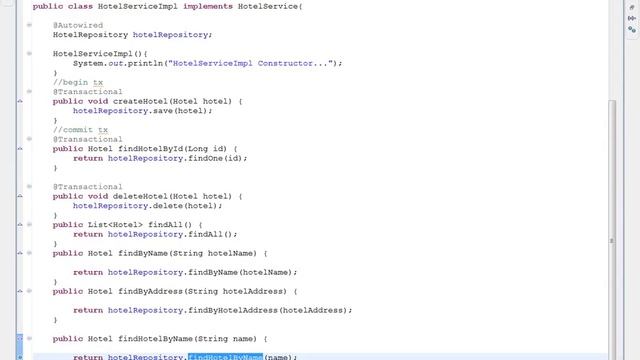This screenshot has width=640, height=360.
Task: Click the delete(hotel) call
Action: point(186,206)
